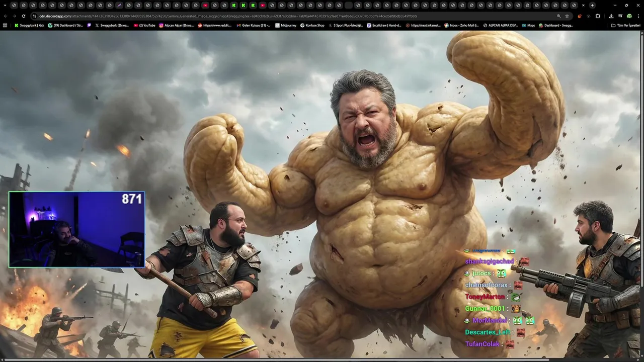Open the next.inkarnat bookmark
Image resolution: width=644 pixels, height=362 pixels.
(x=423, y=25)
